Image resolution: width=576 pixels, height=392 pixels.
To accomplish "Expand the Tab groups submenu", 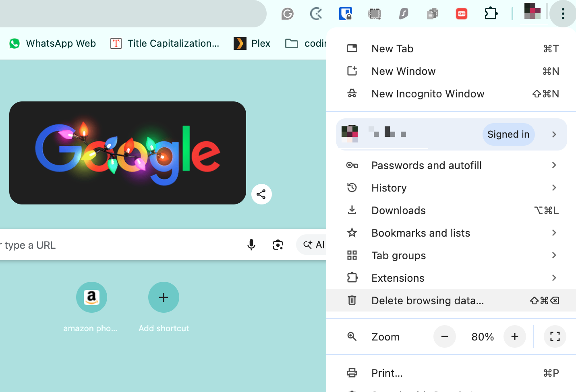I will pos(398,255).
